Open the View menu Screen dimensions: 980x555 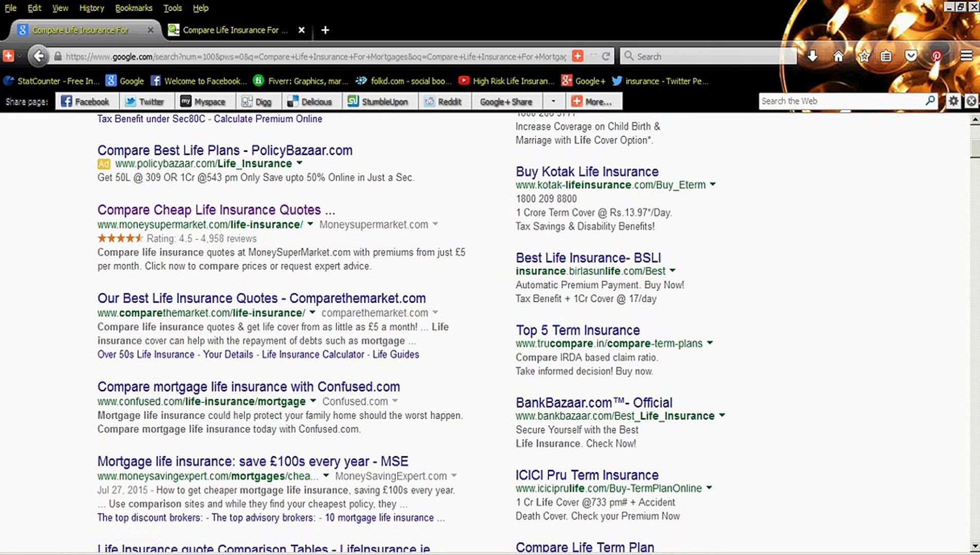[60, 8]
